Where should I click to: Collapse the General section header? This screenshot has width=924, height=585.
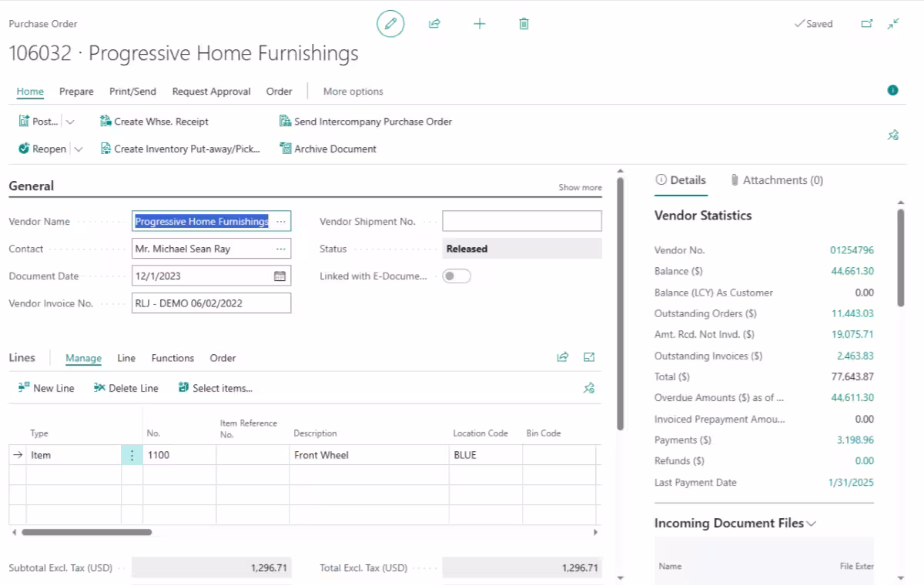tap(32, 186)
